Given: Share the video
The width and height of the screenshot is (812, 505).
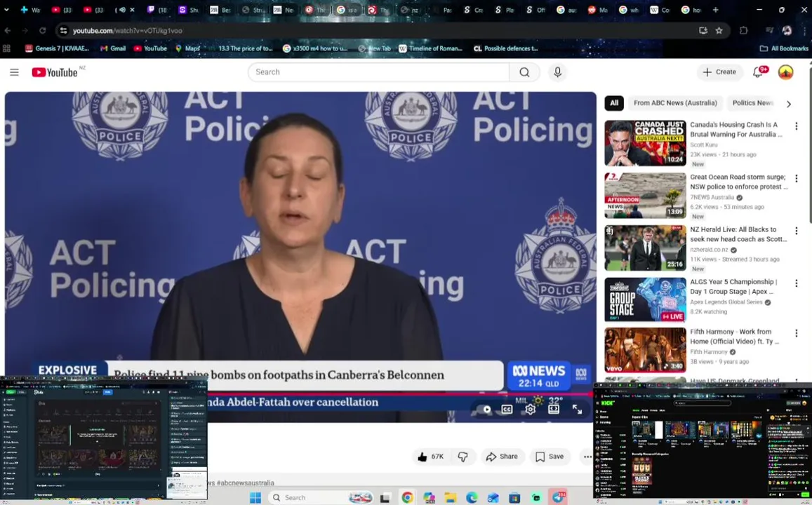Looking at the screenshot, I should [x=502, y=457].
